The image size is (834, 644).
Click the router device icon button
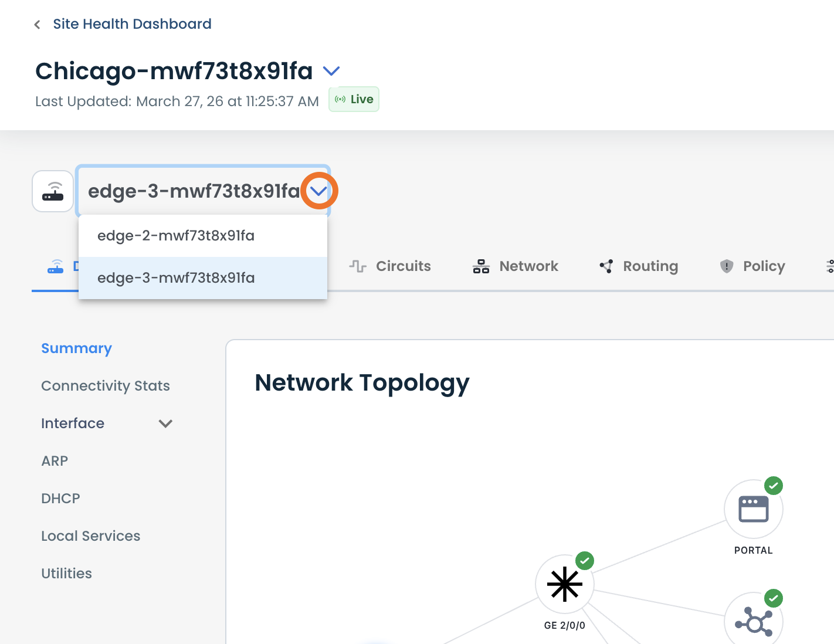pos(53,191)
